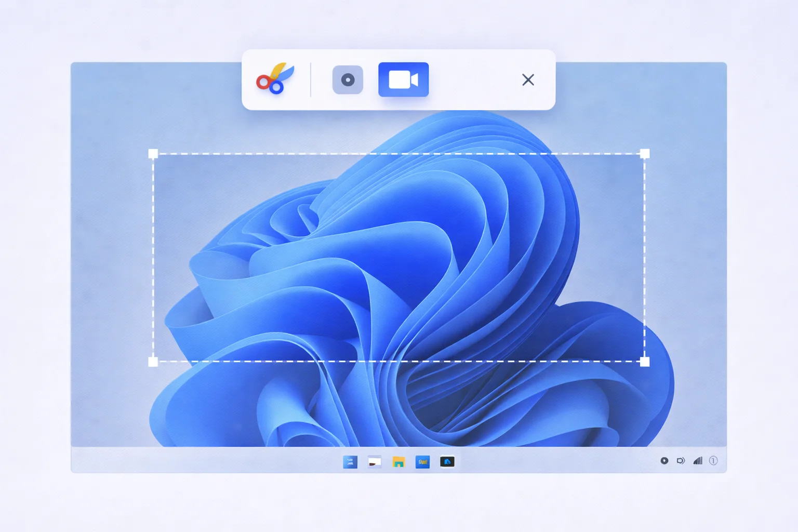Screen dimensions: 798x532
Task: Click the top-left selection handle
Action: (153, 153)
